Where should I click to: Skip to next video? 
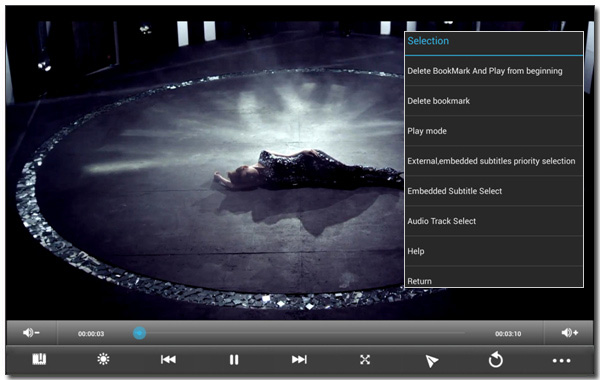[299, 359]
